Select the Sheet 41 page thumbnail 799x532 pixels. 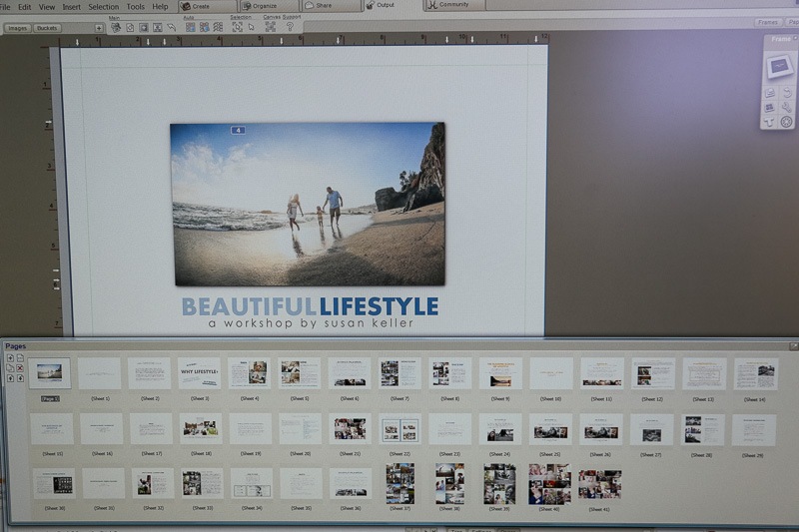(x=599, y=484)
